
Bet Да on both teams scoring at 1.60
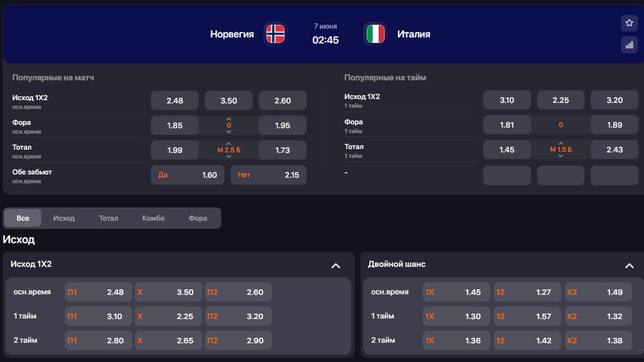[x=187, y=175]
